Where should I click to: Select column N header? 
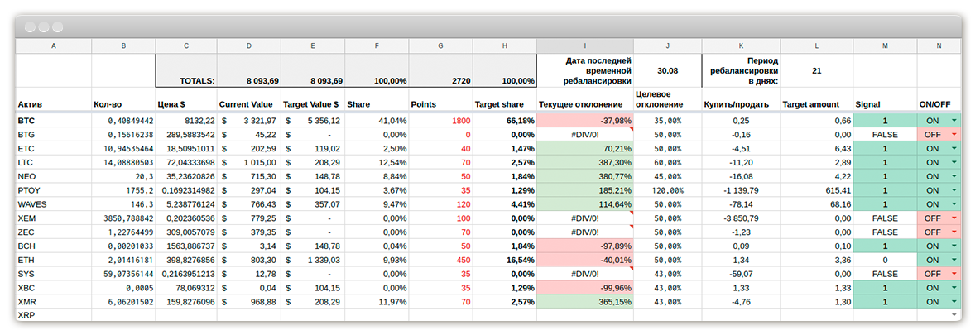coord(939,46)
